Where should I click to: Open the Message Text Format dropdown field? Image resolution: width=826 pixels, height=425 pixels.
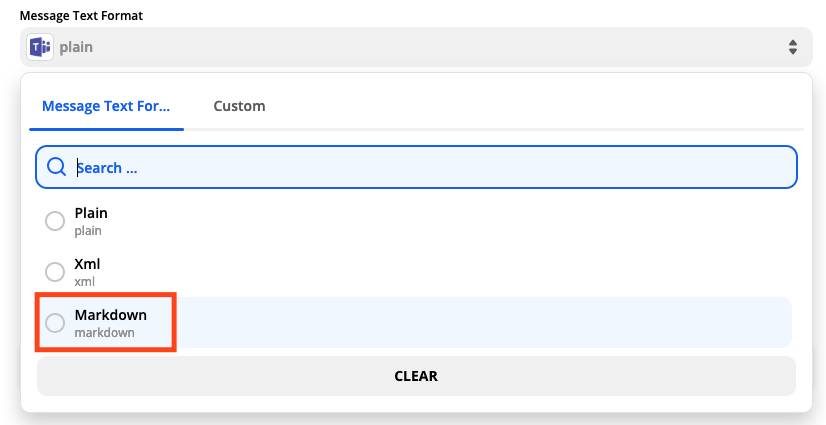coord(416,47)
